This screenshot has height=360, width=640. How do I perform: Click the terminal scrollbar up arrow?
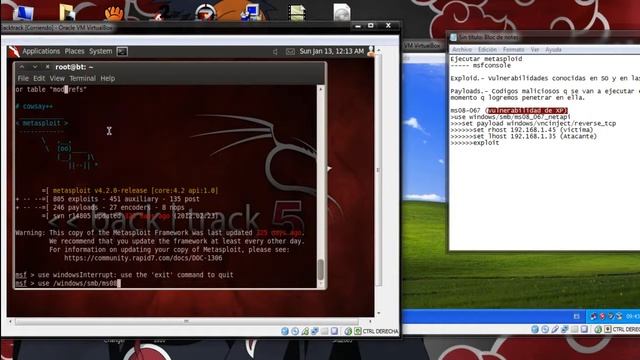321,89
